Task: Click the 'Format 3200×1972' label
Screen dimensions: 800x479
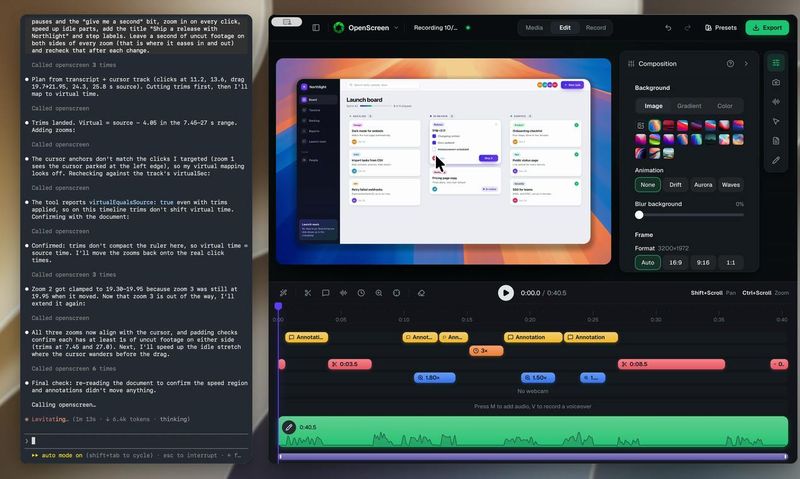Action: pyautogui.click(x=661, y=248)
